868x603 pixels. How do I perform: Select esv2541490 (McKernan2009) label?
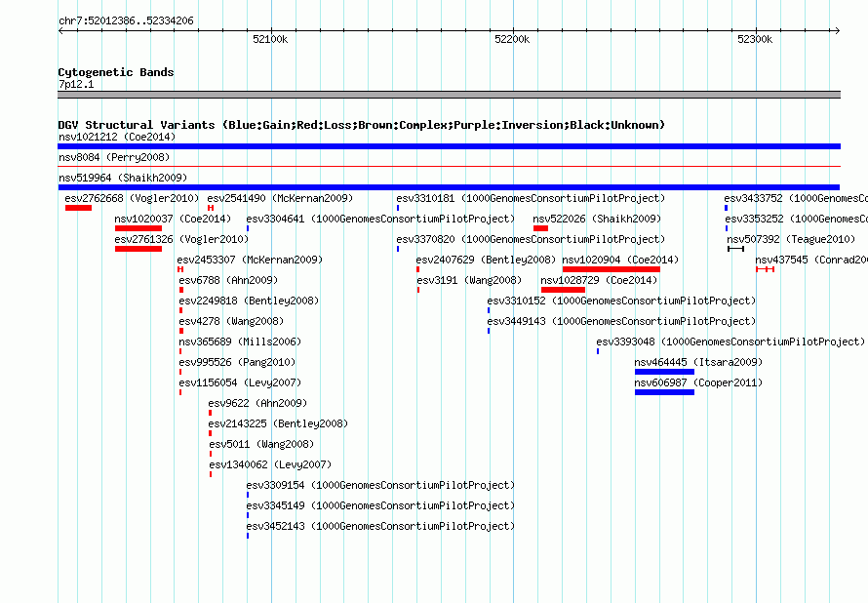tap(280, 198)
